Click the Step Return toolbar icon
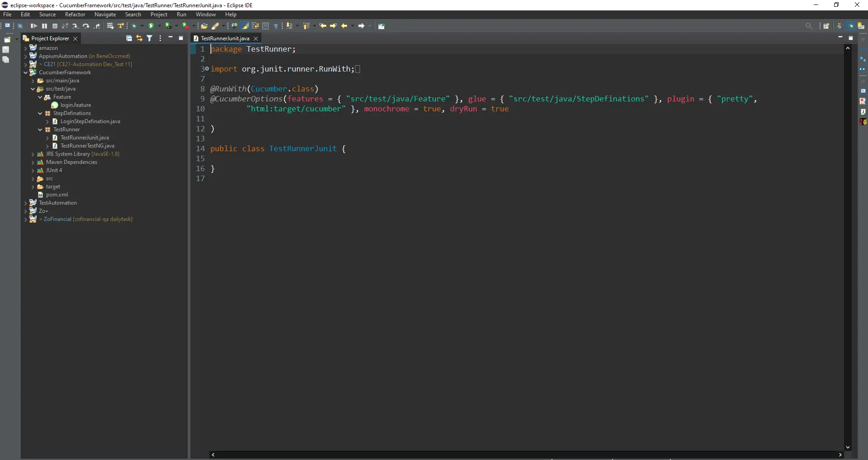 point(96,26)
